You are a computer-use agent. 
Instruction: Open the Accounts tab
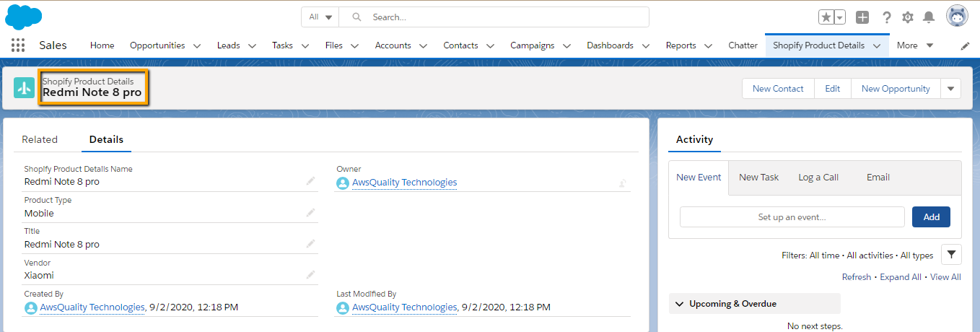393,45
